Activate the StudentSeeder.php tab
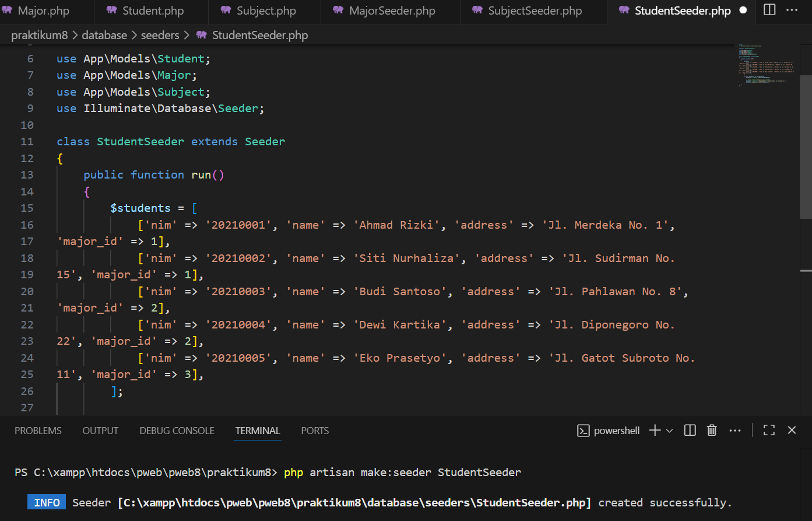The width and height of the screenshot is (812, 521). pos(682,11)
